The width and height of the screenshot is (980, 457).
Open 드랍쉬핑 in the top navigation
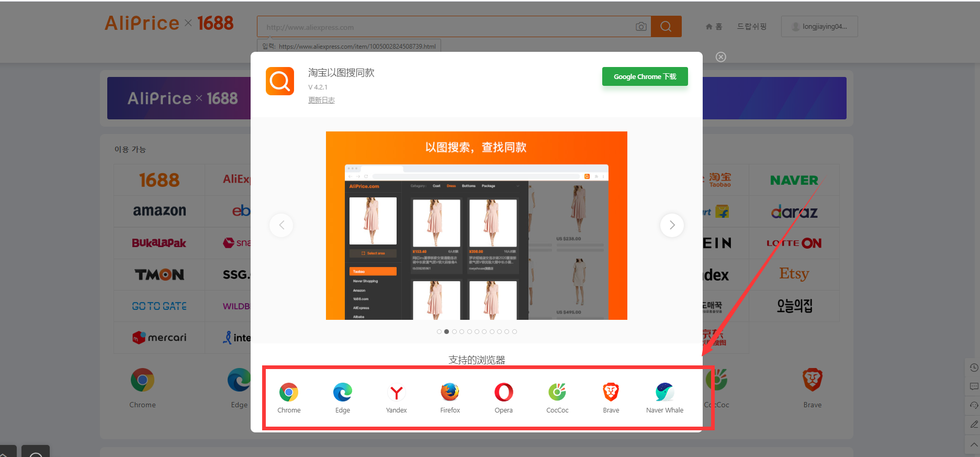(x=752, y=26)
